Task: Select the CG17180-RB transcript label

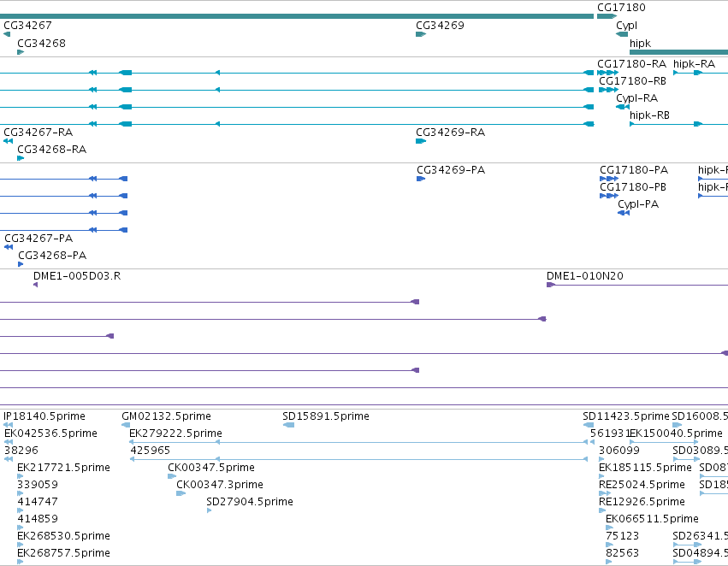Action: [x=632, y=81]
